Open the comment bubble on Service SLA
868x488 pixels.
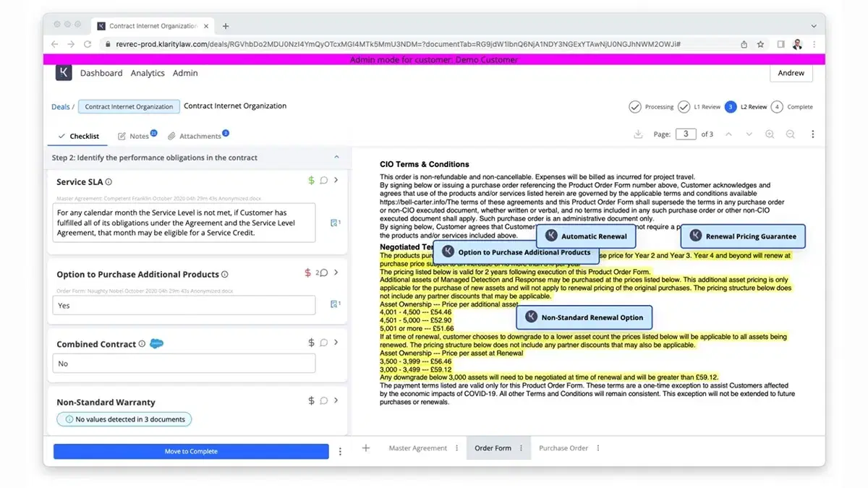click(324, 181)
